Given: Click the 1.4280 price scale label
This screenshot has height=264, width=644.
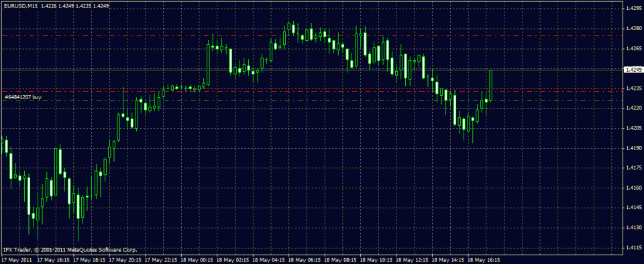Looking at the screenshot, I should tap(633, 28).
